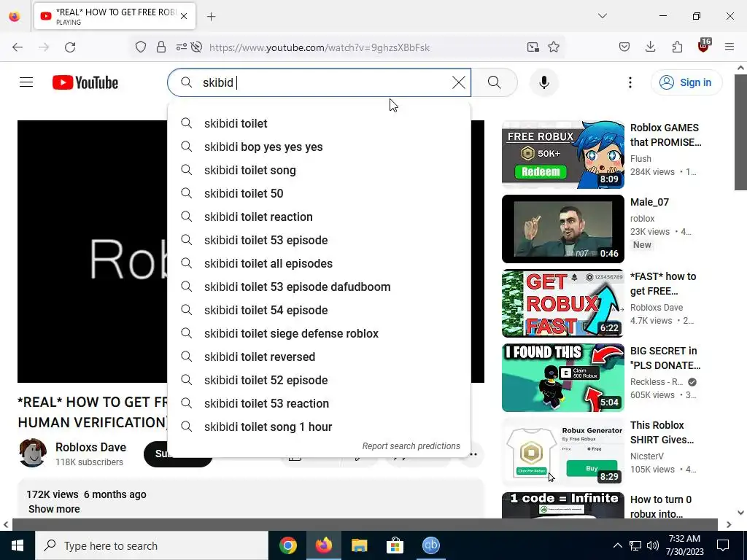Open uBlock Origin extension popup
Viewport: 747px width, 560px height.
pyautogui.click(x=704, y=46)
